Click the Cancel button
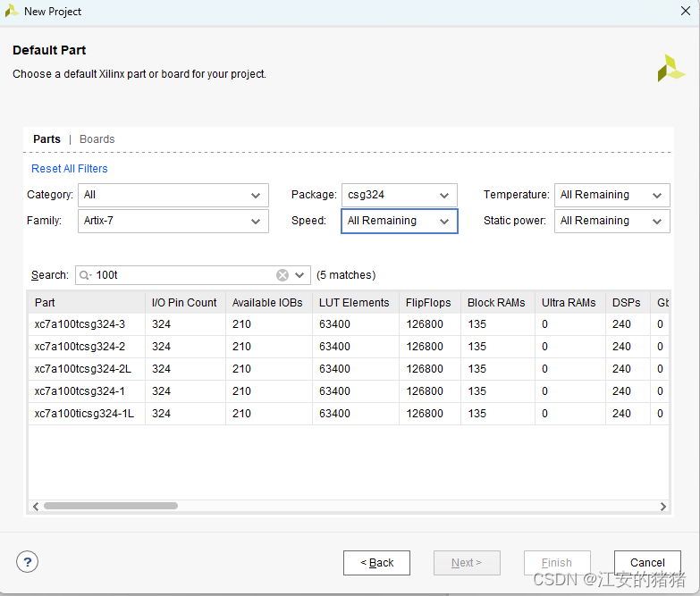This screenshot has width=700, height=596. (647, 563)
